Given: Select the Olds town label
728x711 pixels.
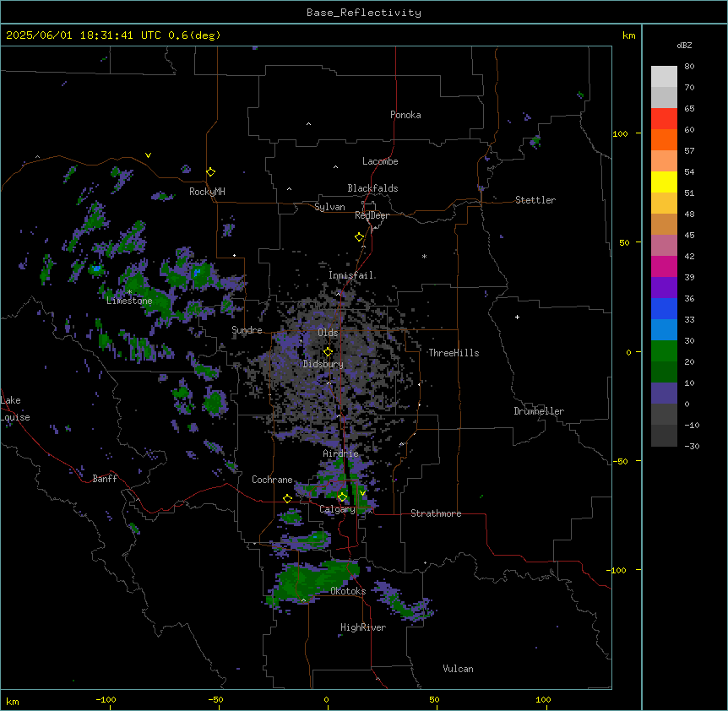Looking at the screenshot, I should pyautogui.click(x=328, y=333).
